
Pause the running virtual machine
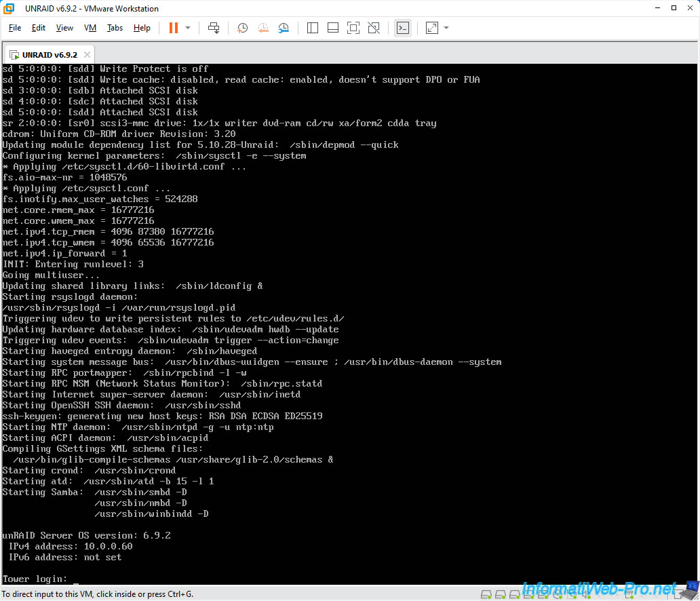(173, 28)
